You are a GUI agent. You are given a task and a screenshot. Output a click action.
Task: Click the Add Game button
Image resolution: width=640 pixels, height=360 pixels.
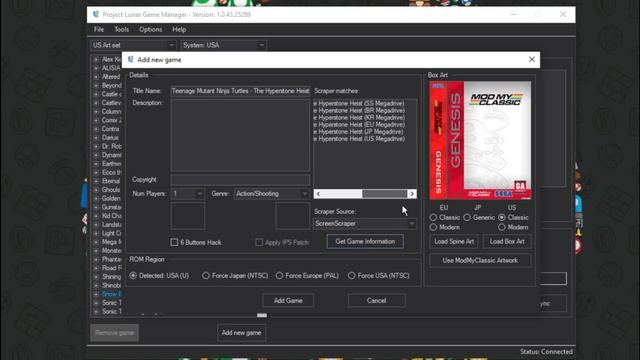coord(288,301)
